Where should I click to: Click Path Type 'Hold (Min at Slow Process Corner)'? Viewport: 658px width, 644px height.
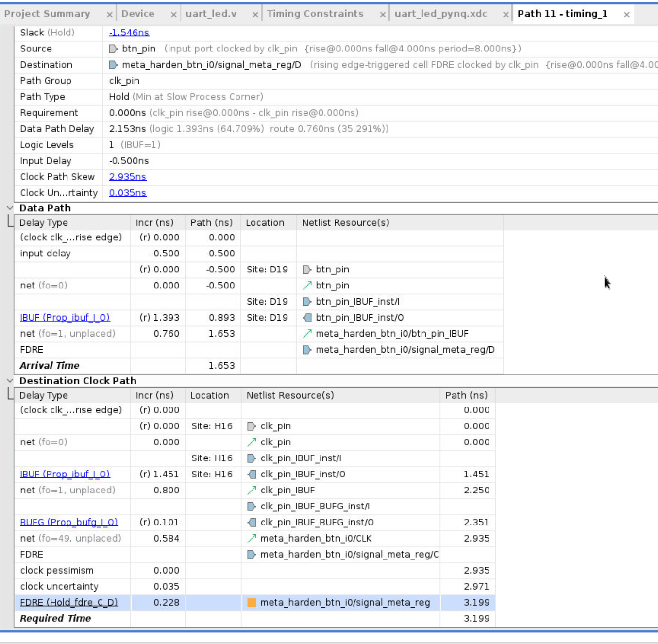point(186,97)
